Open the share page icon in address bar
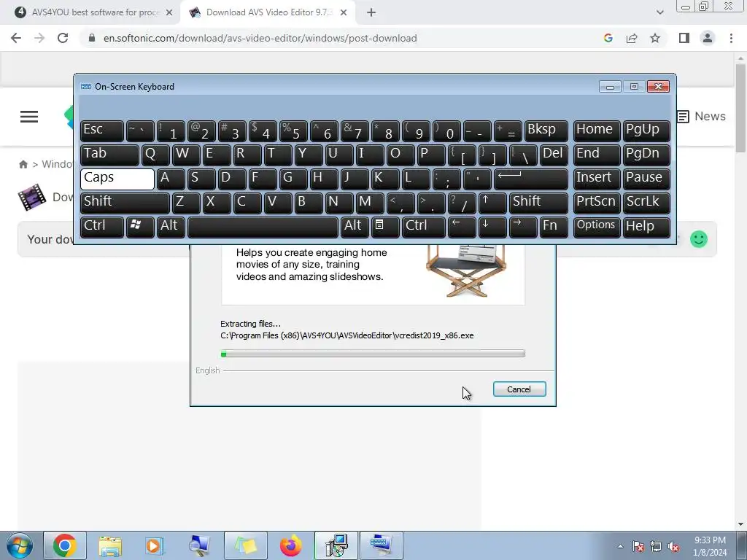 [x=632, y=38]
